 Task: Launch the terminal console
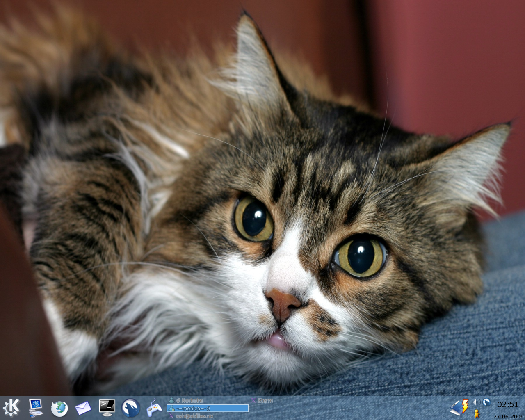click(x=107, y=408)
